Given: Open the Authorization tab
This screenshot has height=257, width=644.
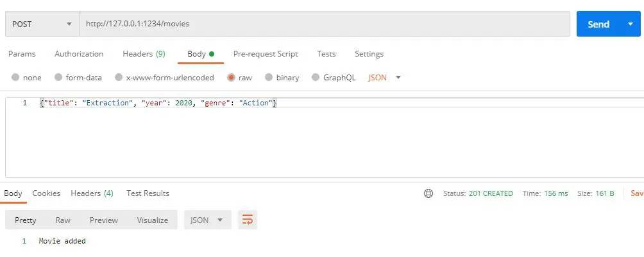Looking at the screenshot, I should 79,54.
